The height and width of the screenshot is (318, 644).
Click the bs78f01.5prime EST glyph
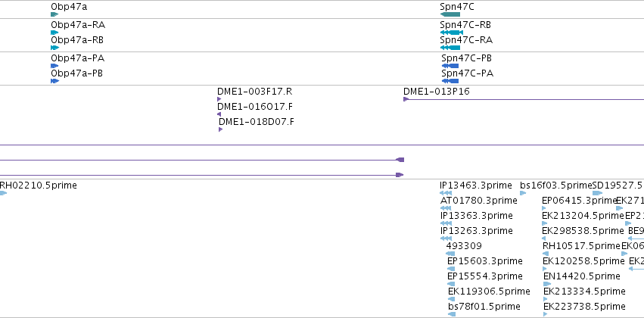452,314
